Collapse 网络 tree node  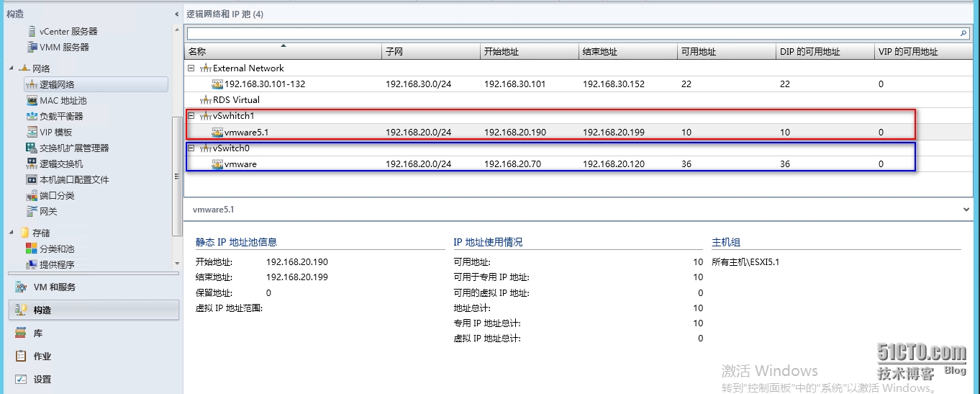pyautogui.click(x=12, y=68)
